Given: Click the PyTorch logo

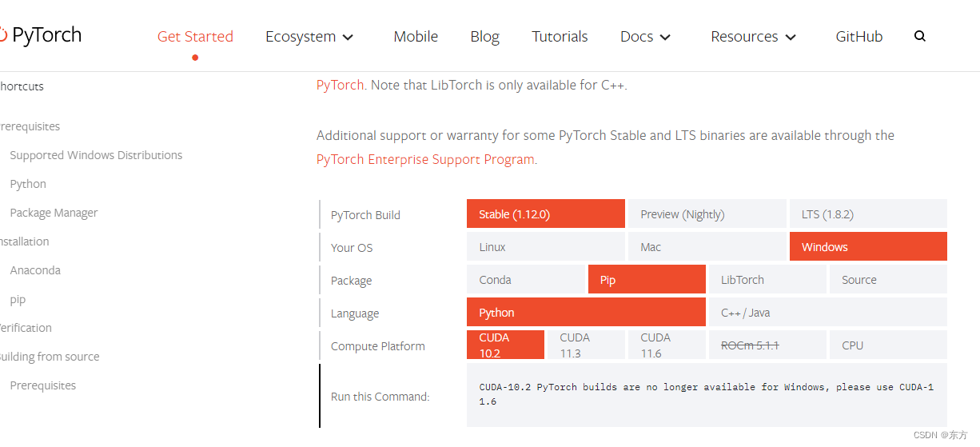Looking at the screenshot, I should (x=40, y=35).
